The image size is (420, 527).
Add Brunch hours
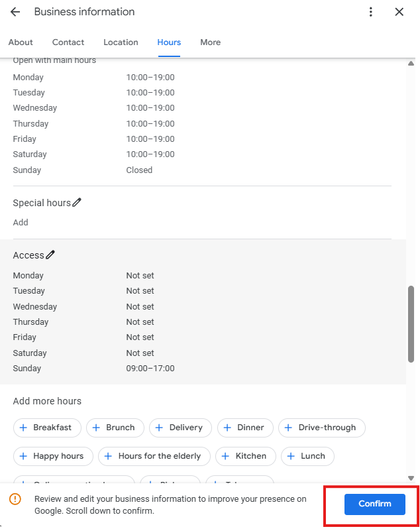115,428
